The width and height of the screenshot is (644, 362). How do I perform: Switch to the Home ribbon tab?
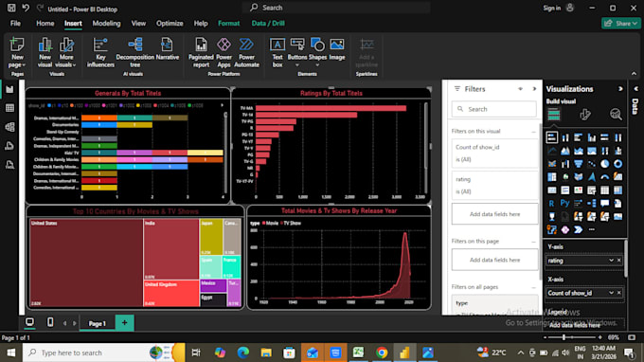(x=45, y=24)
